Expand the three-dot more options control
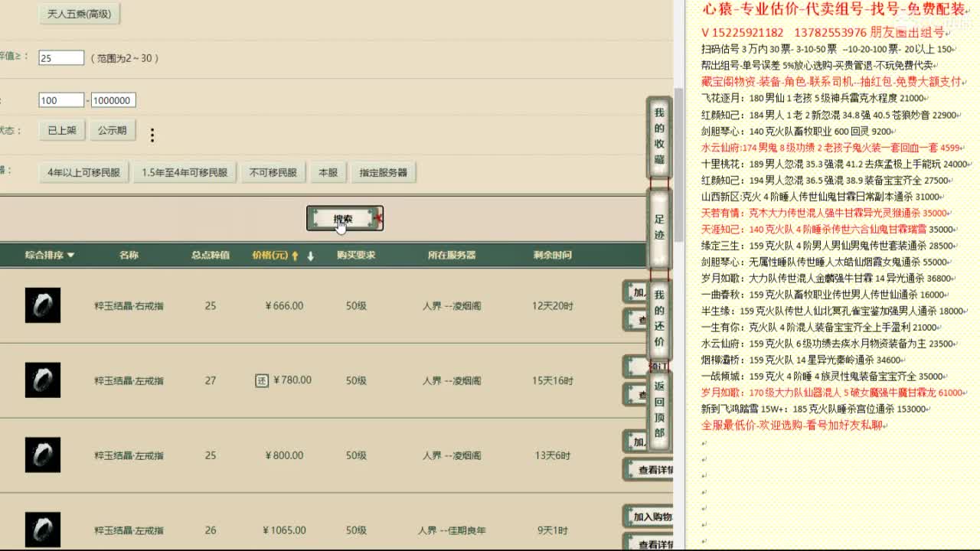 pyautogui.click(x=152, y=133)
